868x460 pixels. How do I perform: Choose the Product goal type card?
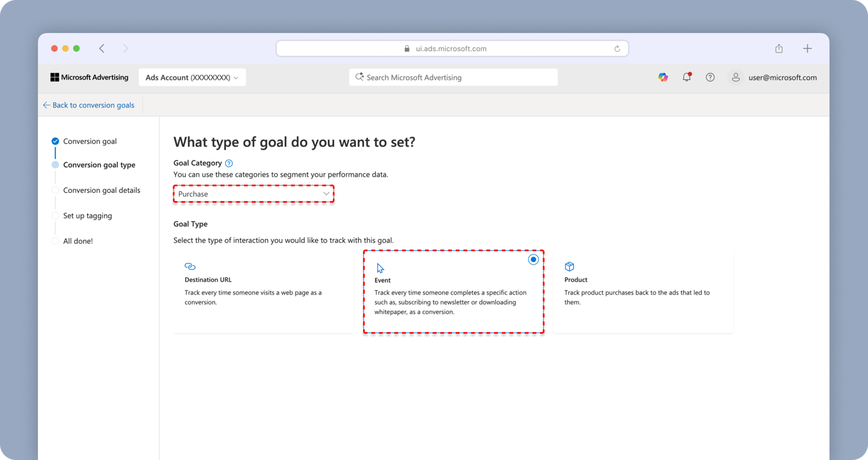click(x=643, y=291)
